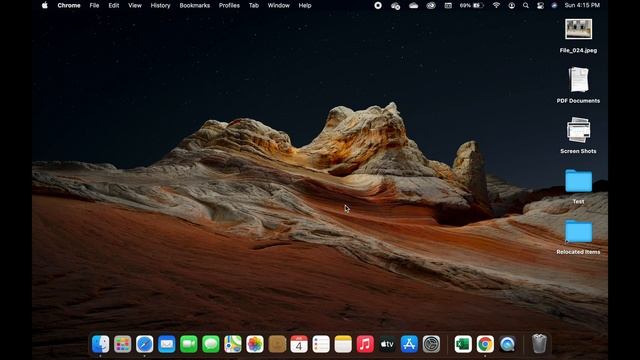Open Maps app in the Dock
Screen dimensions: 640x360
click(x=233, y=344)
